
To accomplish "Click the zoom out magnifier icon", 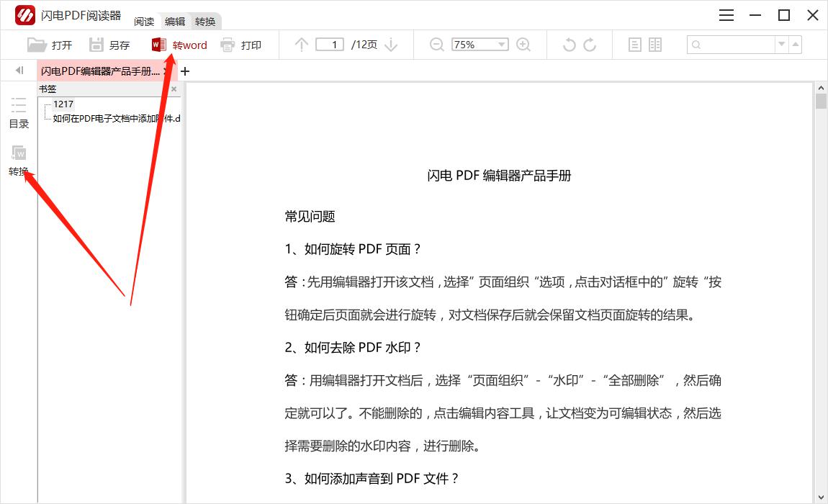I will point(436,45).
